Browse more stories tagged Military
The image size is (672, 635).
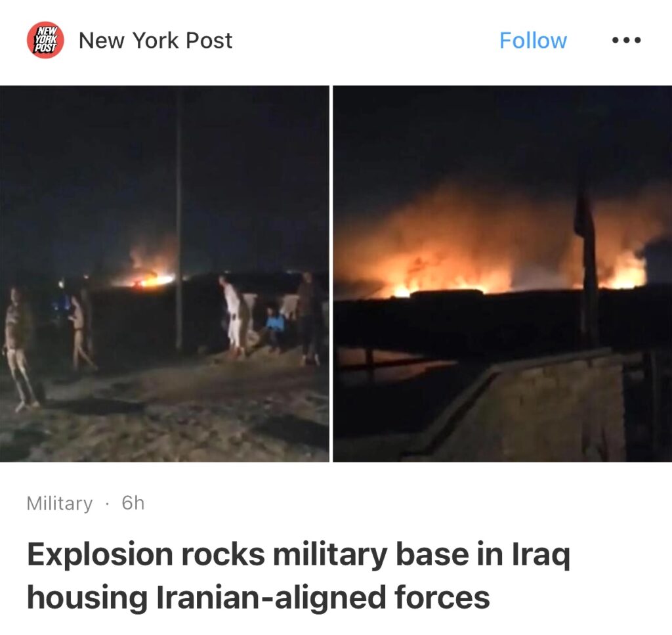point(60,503)
